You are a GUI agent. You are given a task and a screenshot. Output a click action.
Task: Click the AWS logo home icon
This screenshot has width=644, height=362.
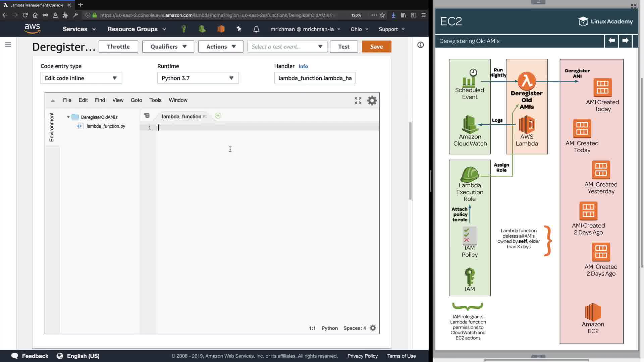tap(33, 29)
